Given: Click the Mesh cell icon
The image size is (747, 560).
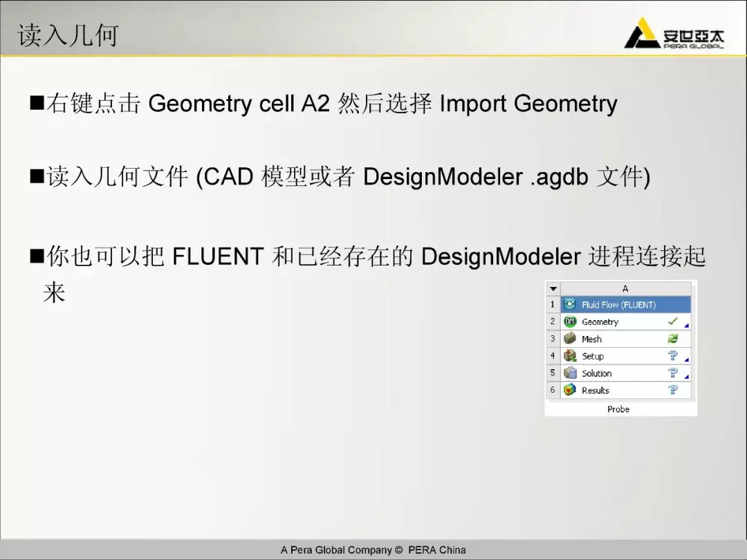Looking at the screenshot, I should [570, 339].
